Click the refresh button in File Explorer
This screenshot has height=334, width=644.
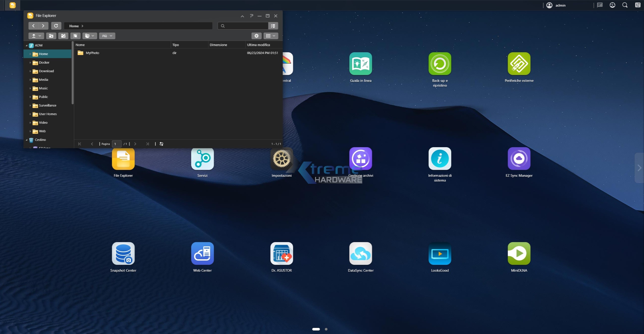[x=56, y=26]
